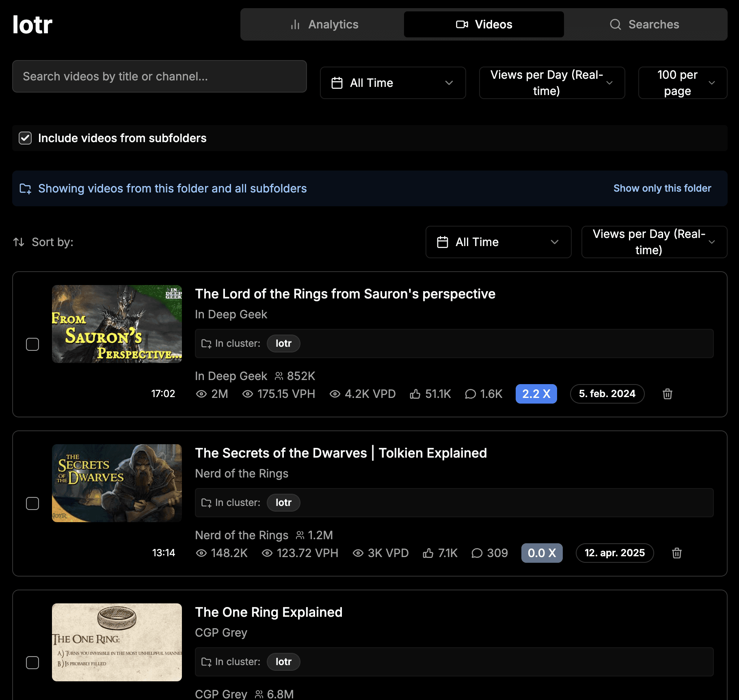
Task: Click the eye icon beside 123.72 VPH
Action: pos(267,553)
